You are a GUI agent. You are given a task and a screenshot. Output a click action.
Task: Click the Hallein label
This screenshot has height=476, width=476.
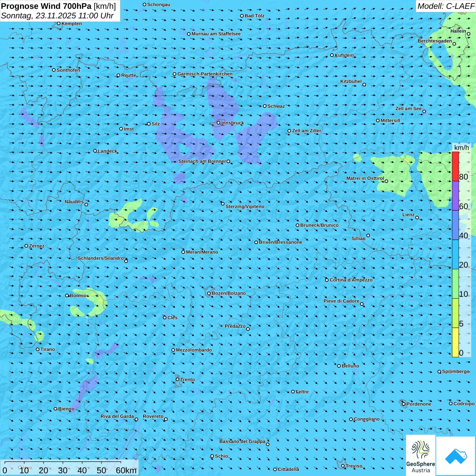coord(458,31)
